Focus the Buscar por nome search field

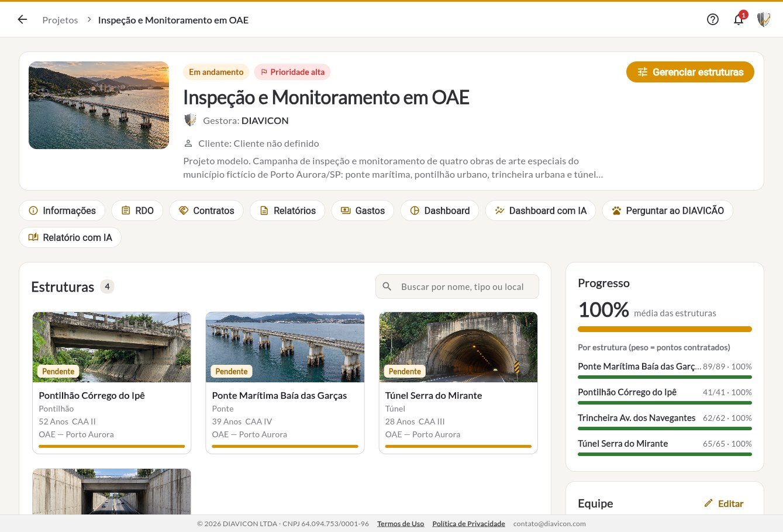tap(457, 286)
